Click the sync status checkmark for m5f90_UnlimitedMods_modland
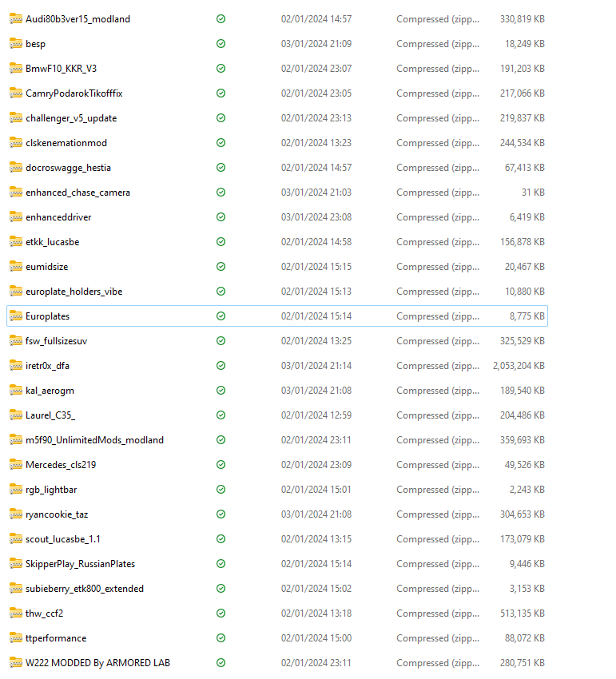 221,439
